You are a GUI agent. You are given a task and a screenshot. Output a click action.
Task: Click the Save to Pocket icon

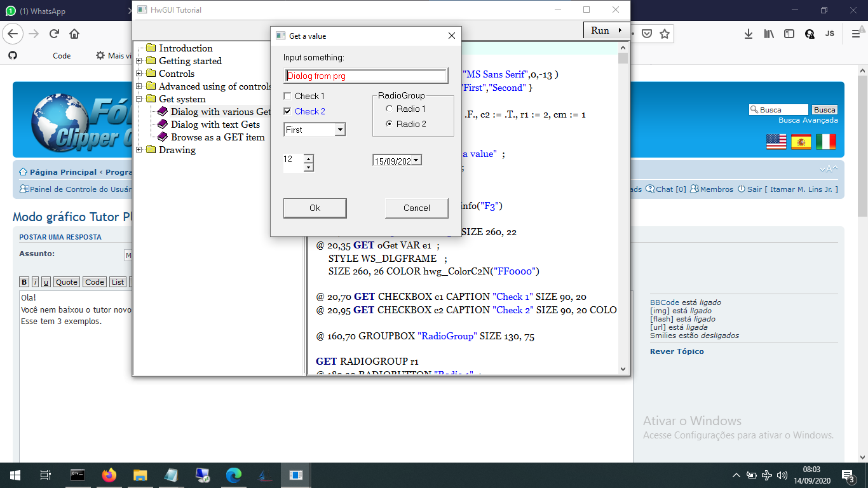point(647,34)
